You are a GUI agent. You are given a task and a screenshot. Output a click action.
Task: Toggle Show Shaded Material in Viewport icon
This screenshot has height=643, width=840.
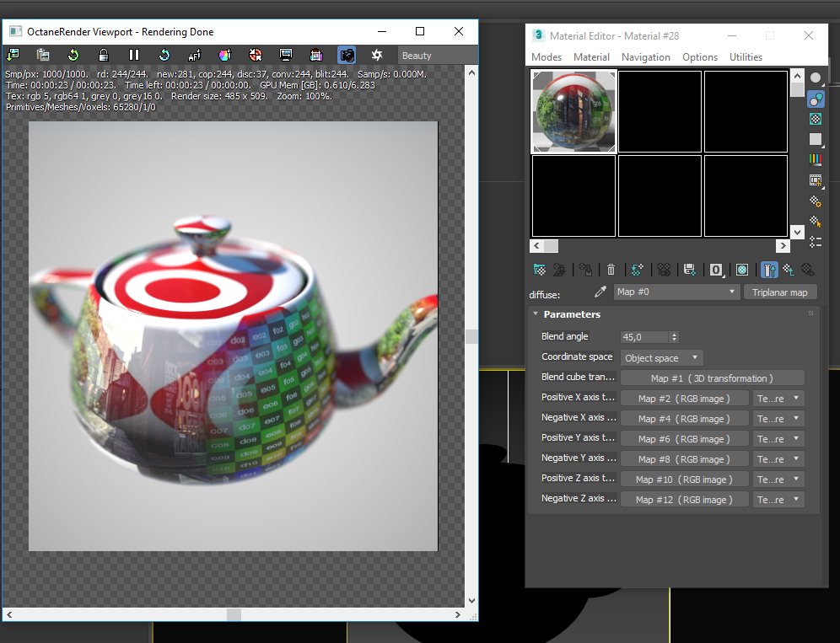(742, 270)
